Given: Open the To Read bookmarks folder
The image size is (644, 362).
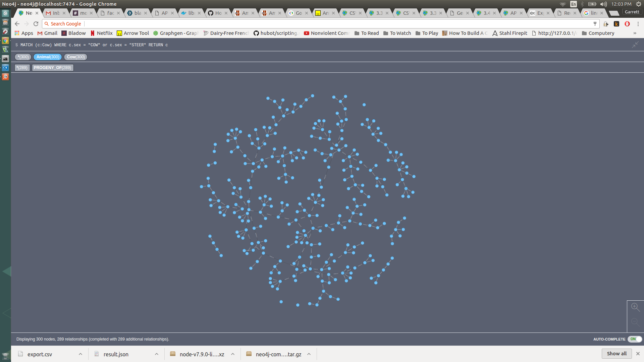Looking at the screenshot, I should [x=367, y=33].
